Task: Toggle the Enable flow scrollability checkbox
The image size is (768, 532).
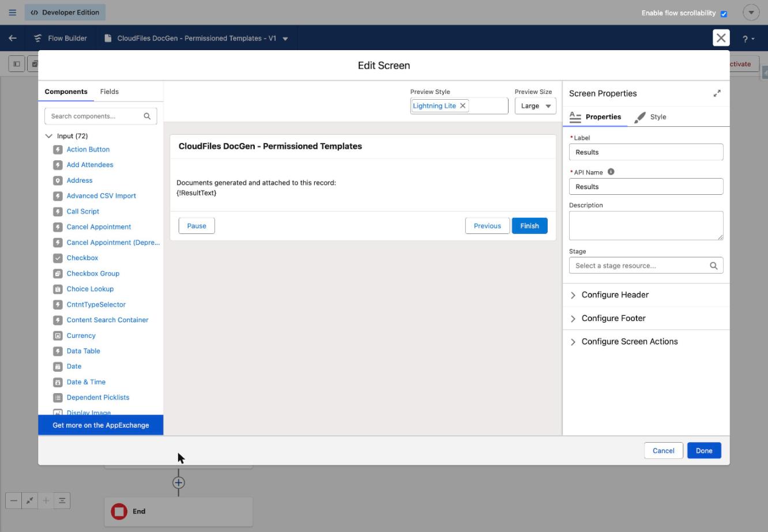Action: click(x=724, y=13)
